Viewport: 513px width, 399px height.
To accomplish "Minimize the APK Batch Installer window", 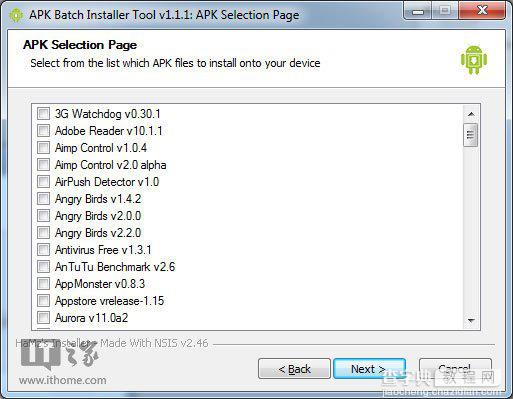I will [418, 12].
